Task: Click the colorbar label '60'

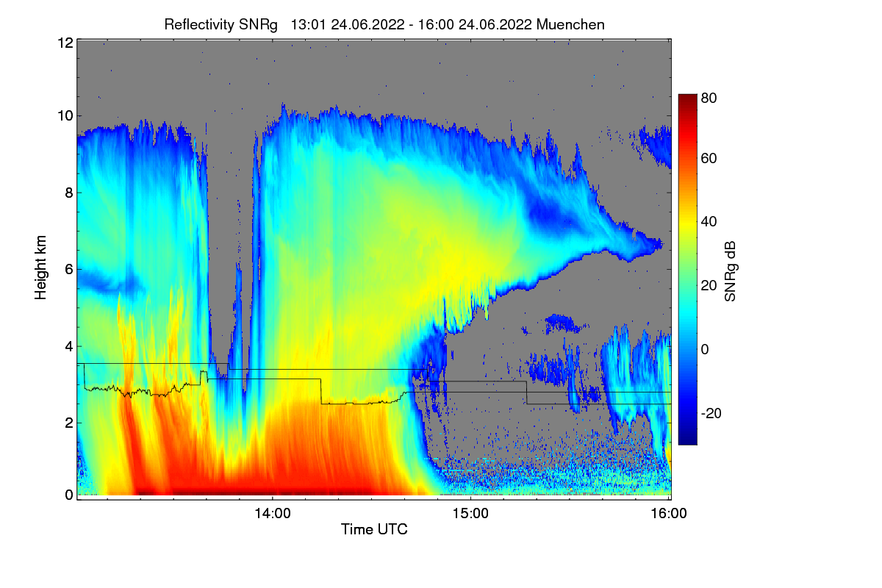Action: coord(709,159)
